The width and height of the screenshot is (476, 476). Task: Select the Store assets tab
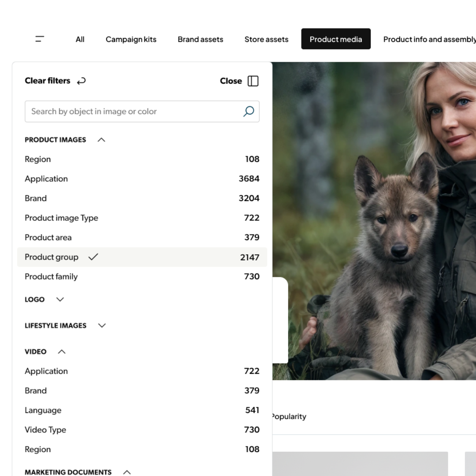266,39
